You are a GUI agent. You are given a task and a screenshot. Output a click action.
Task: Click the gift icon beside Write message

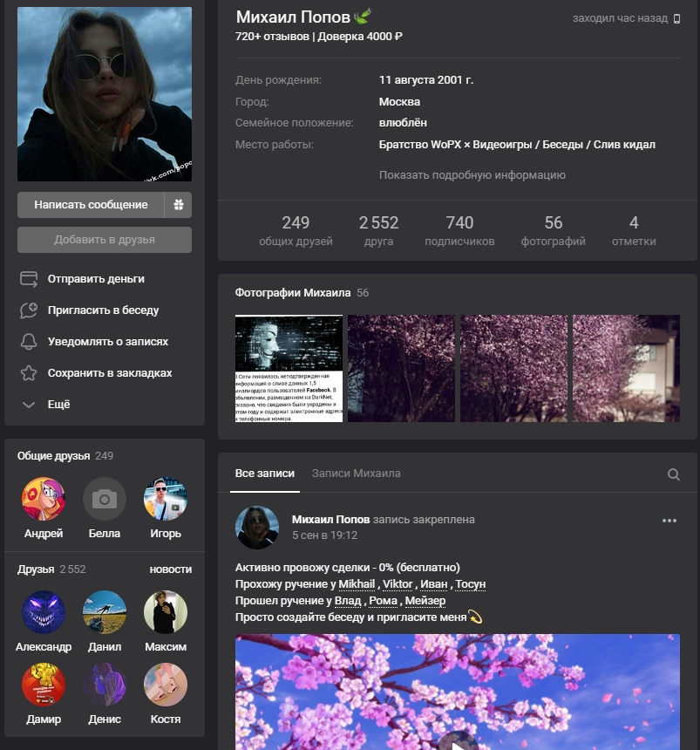[179, 205]
